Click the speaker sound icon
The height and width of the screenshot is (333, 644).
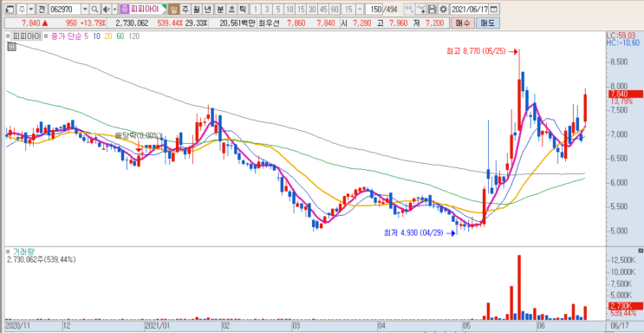pos(106,9)
